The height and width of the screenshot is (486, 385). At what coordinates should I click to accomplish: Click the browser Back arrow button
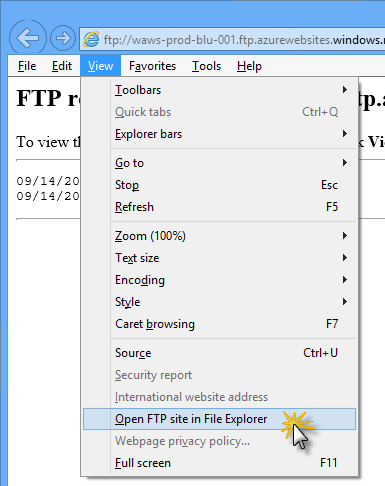tap(27, 38)
